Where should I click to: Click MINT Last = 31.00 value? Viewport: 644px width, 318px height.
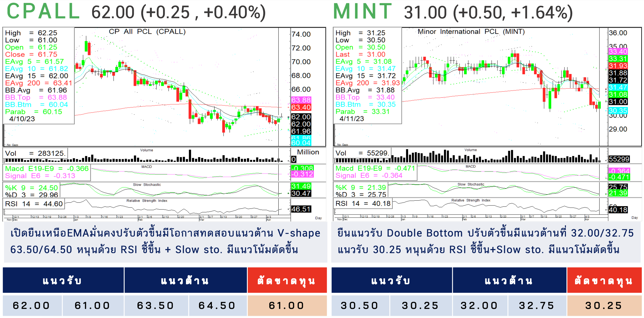pos(360,54)
